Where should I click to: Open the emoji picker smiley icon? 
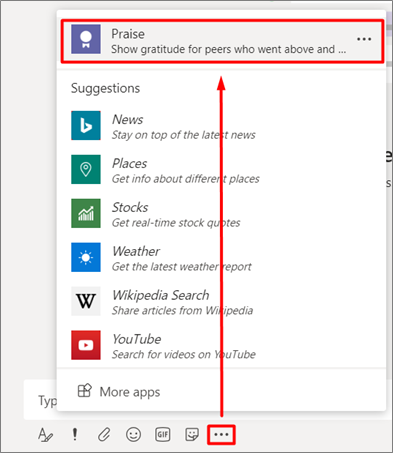point(133,435)
